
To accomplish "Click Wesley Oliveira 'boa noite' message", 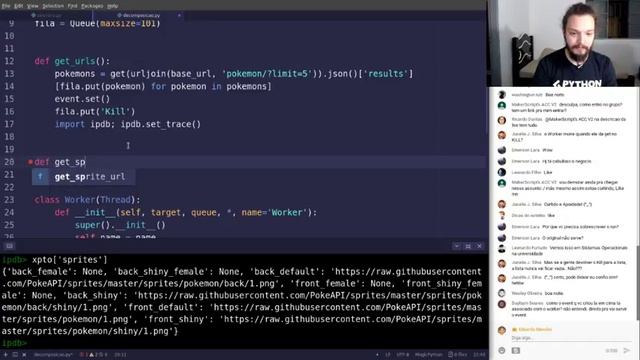I will point(554,293).
